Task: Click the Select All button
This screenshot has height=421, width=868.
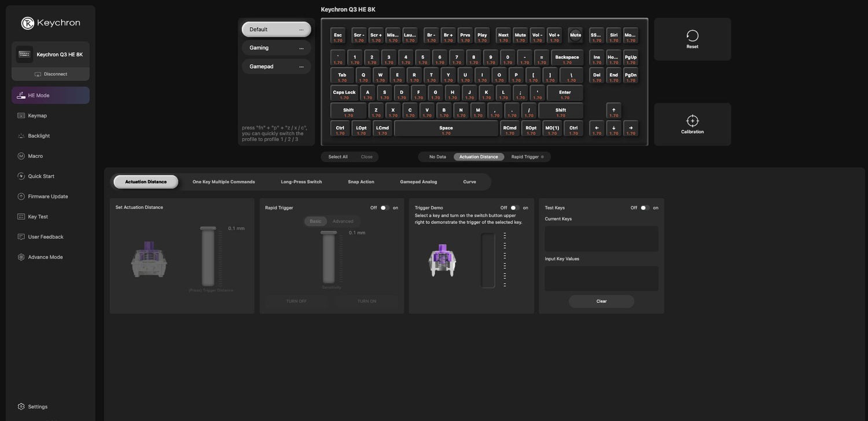Action: point(338,157)
